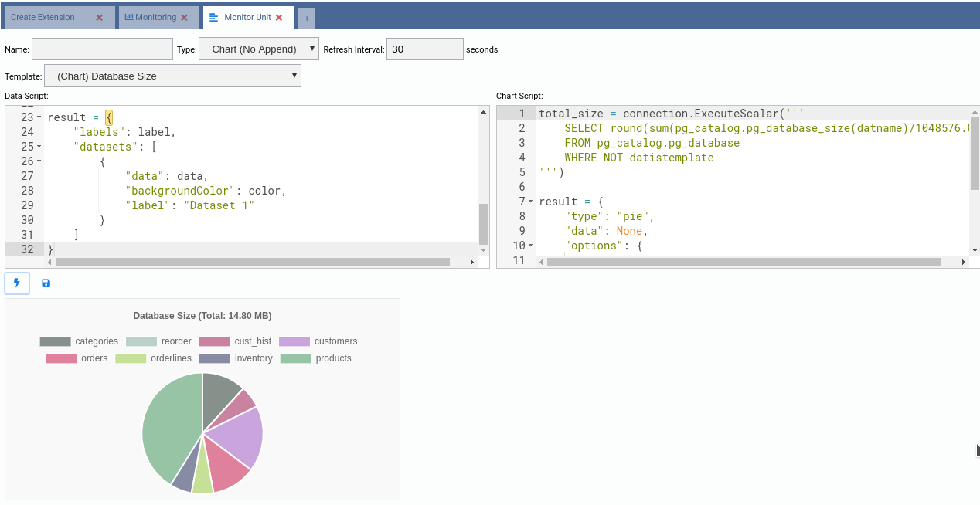Close the Create Extension tab
980x505 pixels.
click(x=99, y=18)
